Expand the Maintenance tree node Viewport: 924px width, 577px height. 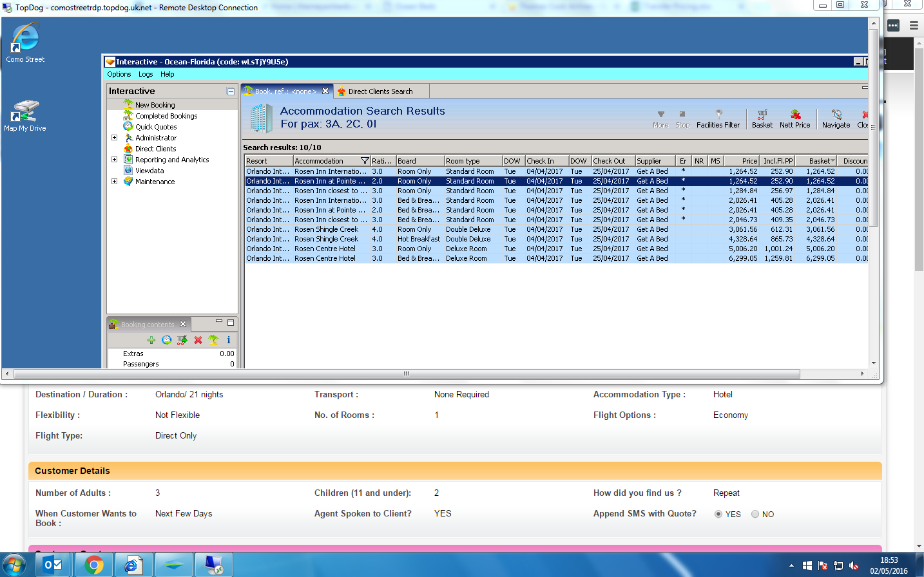(115, 182)
